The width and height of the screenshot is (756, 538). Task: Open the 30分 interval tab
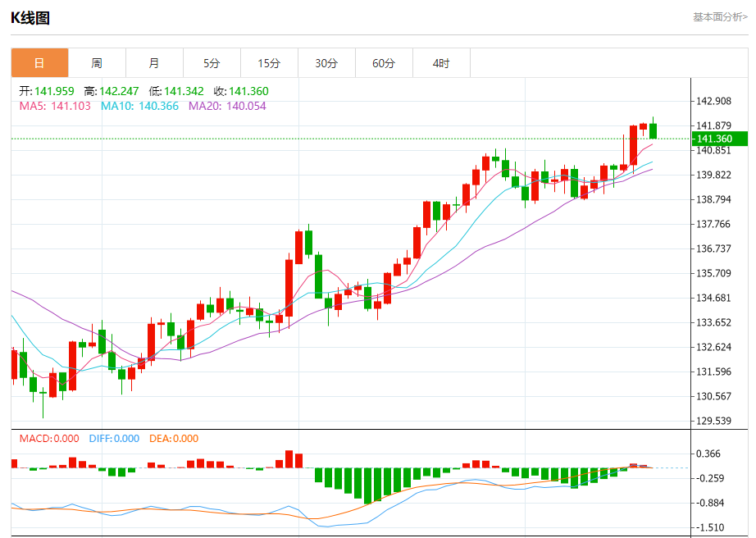coord(326,62)
